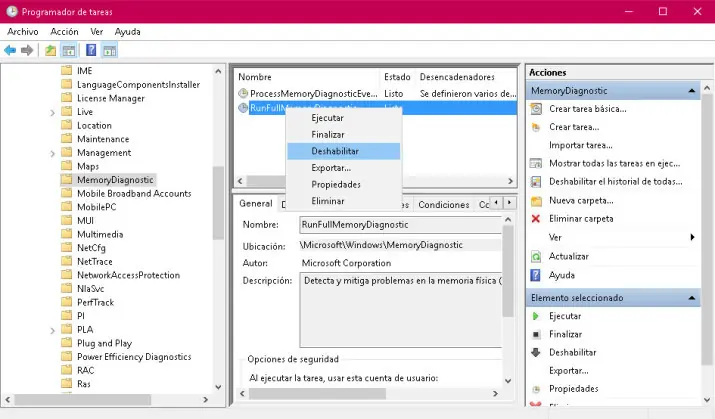
Task: Expand the PLA folder node
Action: pos(52,331)
